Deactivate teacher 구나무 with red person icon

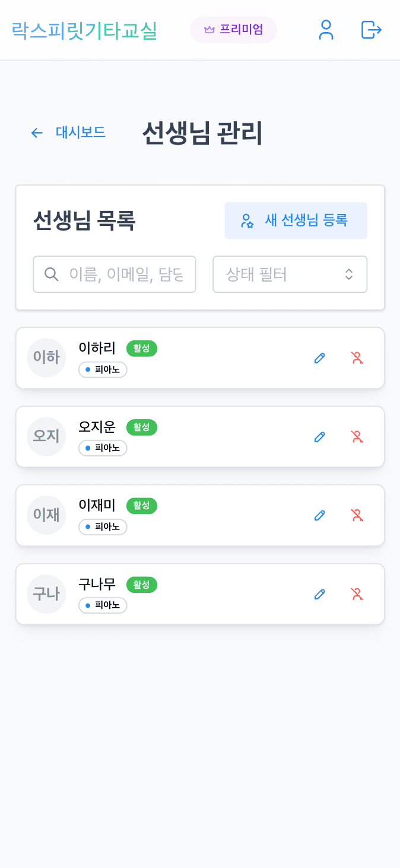click(356, 594)
